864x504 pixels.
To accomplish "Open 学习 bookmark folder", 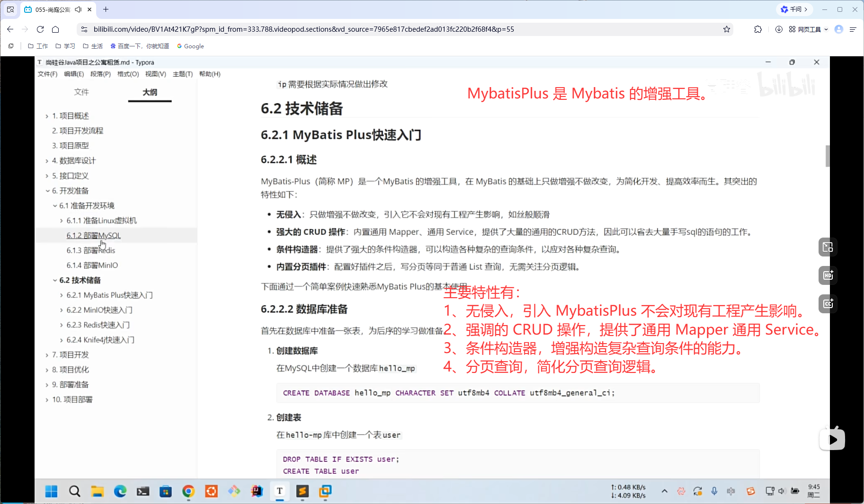I will (65, 46).
